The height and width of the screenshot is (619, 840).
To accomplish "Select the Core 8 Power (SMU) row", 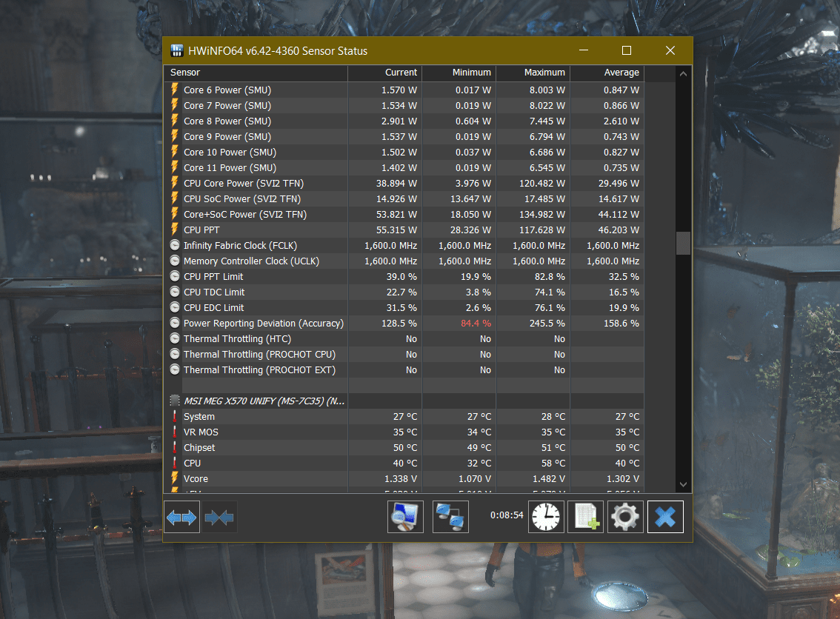I will coord(404,121).
